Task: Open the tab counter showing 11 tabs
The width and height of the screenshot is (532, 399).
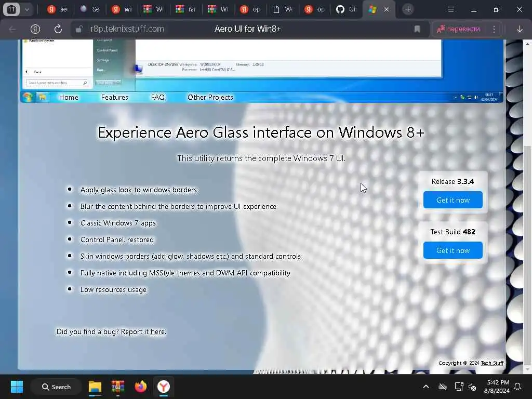Action: [x=11, y=9]
